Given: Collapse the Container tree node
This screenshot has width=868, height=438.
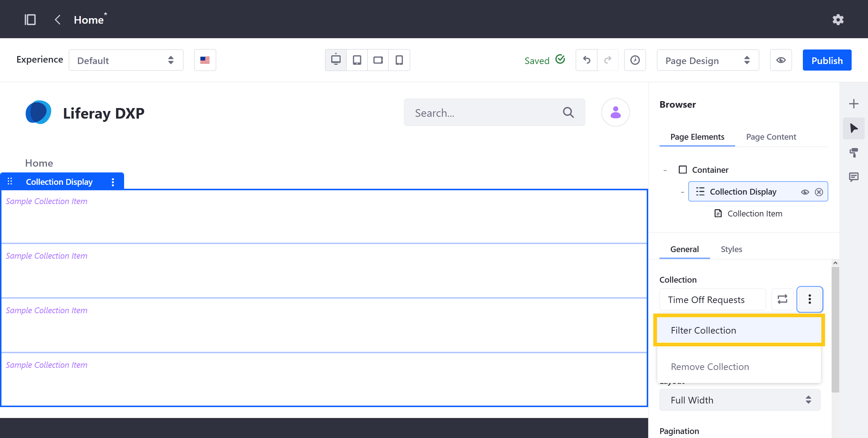Looking at the screenshot, I should pos(665,170).
